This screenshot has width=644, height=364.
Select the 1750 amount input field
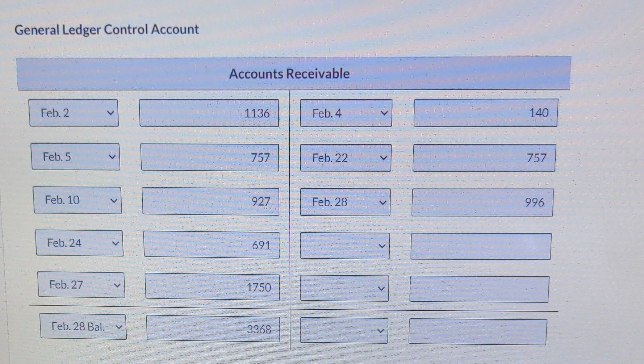(212, 288)
